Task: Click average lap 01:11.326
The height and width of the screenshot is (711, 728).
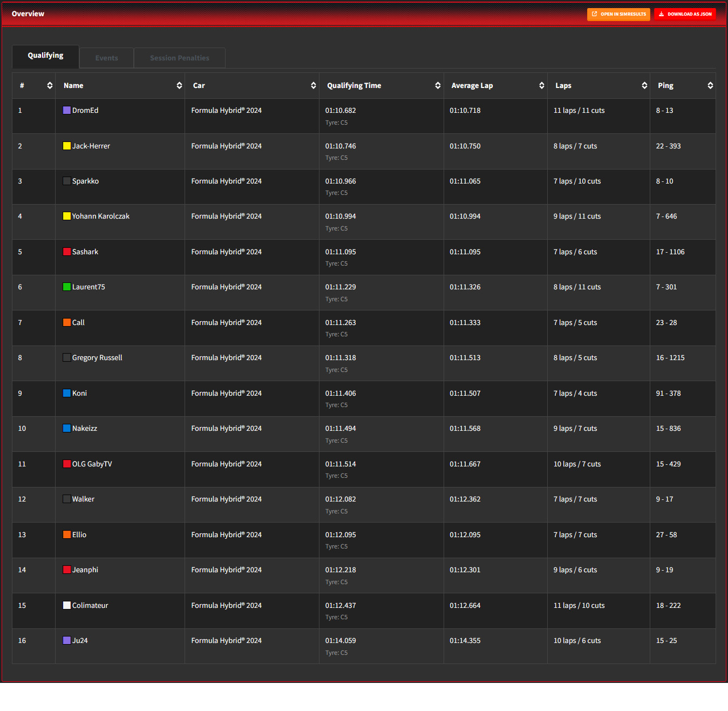Action: click(x=465, y=287)
